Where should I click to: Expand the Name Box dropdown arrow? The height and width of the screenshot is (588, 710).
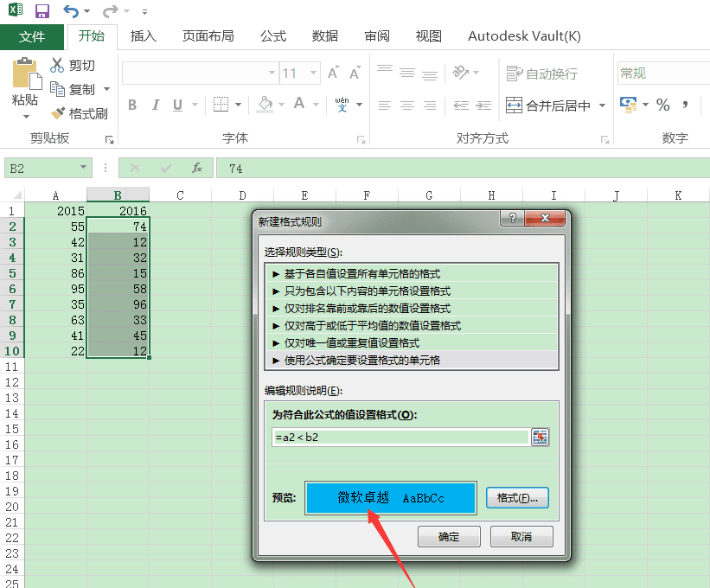coord(83,168)
